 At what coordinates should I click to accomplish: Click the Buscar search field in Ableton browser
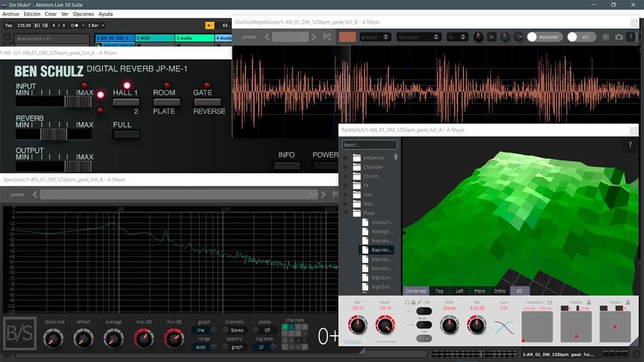(x=52, y=39)
